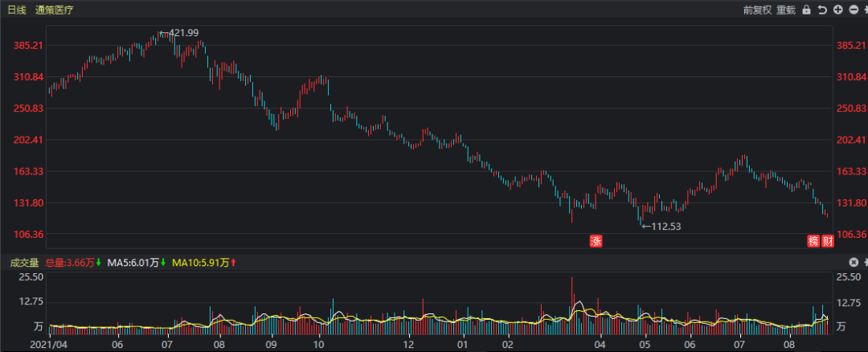The width and height of the screenshot is (868, 352).
Task: Click the lock icon in chart toolbar
Action: point(806,10)
